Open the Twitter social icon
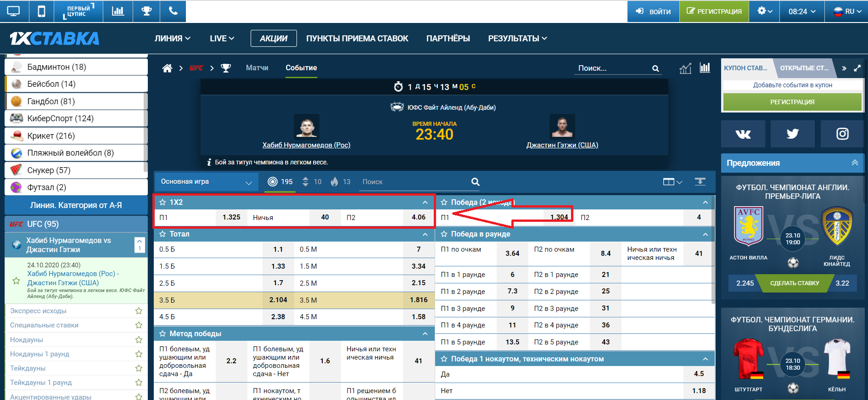The width and height of the screenshot is (868, 400). click(x=792, y=134)
